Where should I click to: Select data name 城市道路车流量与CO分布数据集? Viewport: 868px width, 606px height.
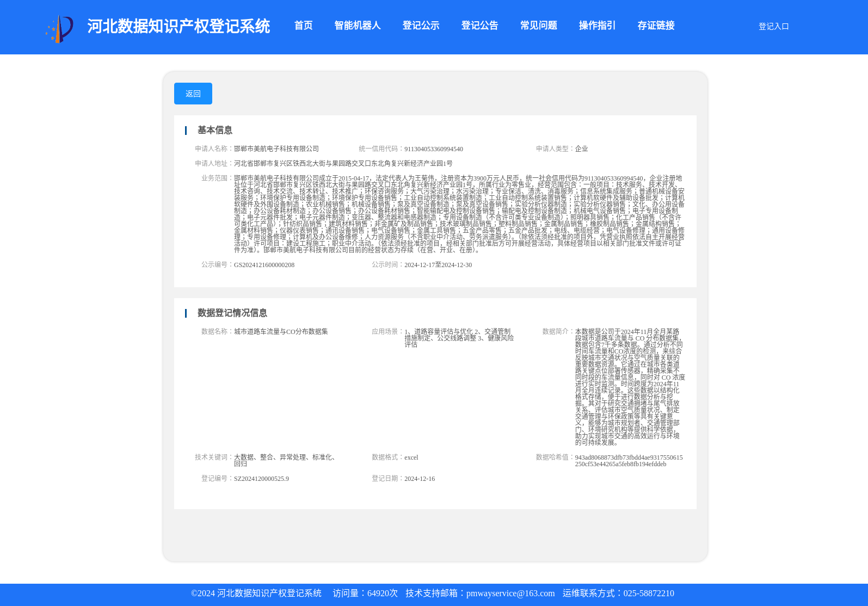pos(281,332)
